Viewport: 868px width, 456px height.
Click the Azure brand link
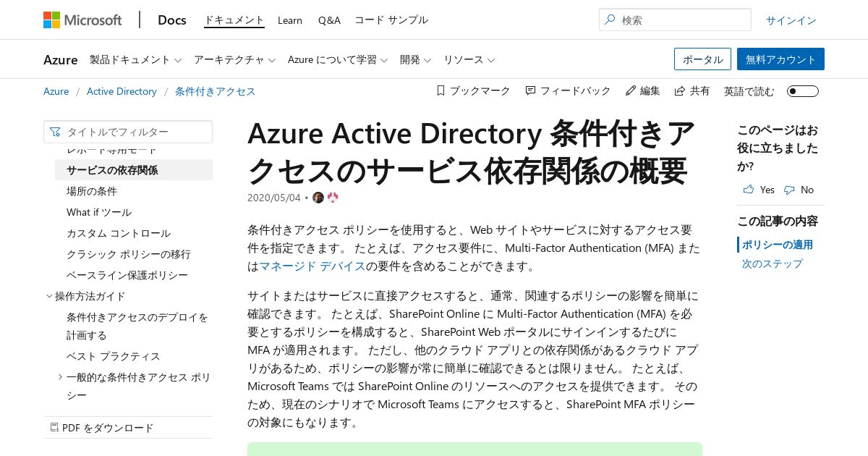(61, 59)
